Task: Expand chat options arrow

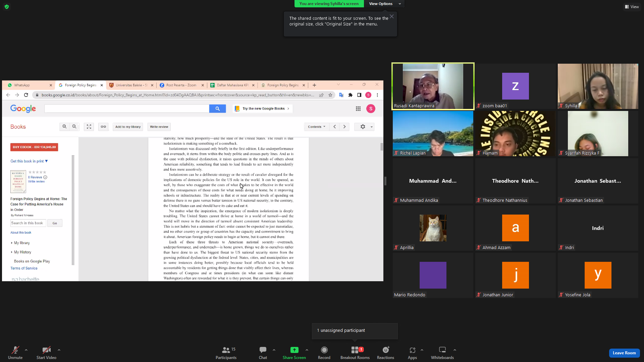Action: pyautogui.click(x=274, y=350)
